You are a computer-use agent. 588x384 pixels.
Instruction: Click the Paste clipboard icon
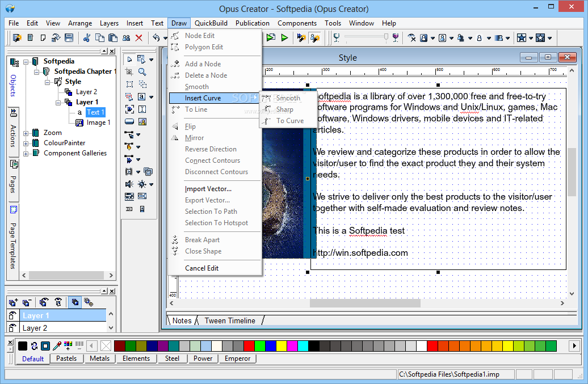pos(112,37)
